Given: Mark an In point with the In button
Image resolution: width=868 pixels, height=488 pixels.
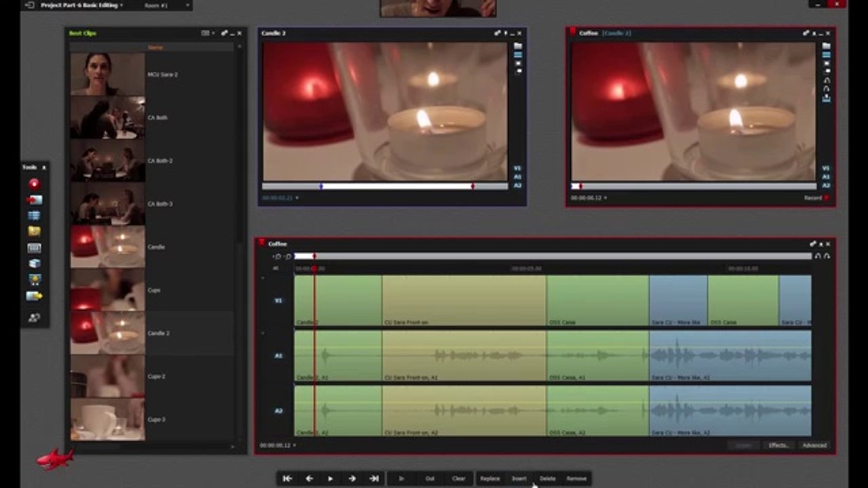Looking at the screenshot, I should click(x=401, y=479).
